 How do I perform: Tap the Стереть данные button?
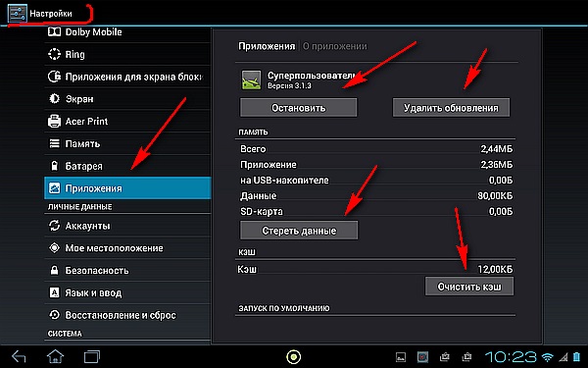pyautogui.click(x=299, y=231)
